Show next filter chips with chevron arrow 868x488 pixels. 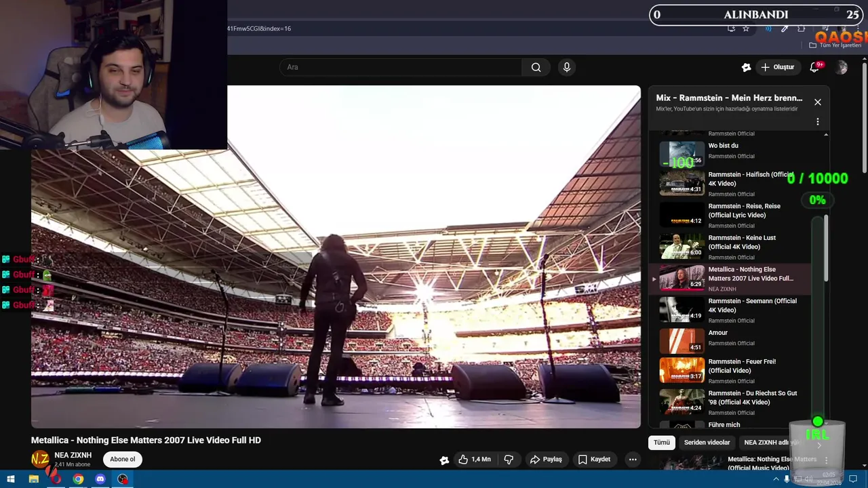point(818,445)
